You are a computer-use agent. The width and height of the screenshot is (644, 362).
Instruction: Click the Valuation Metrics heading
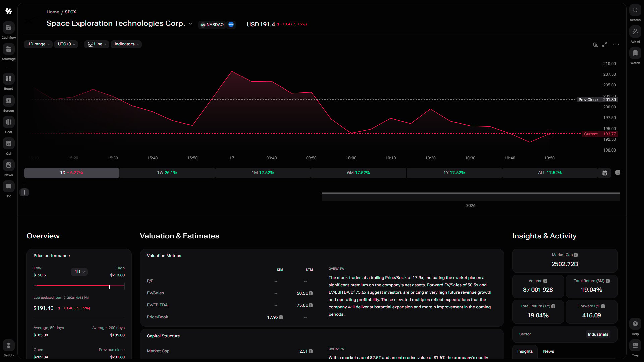[164, 256]
